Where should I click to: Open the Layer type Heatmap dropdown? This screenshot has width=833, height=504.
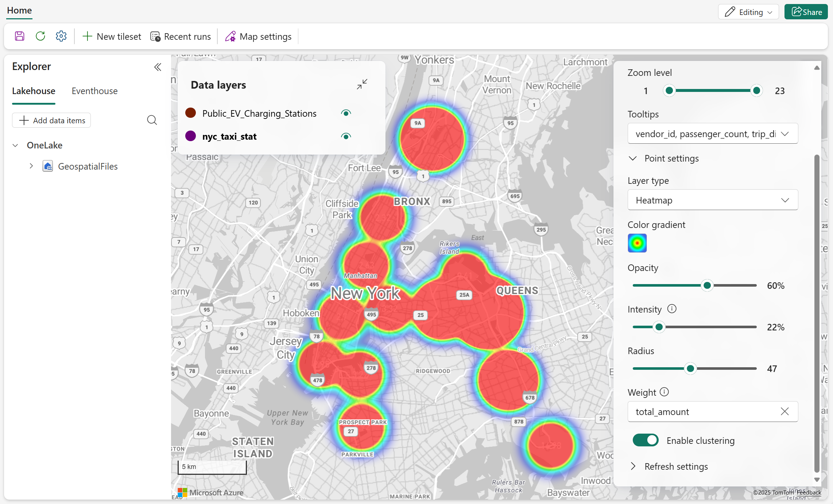tap(713, 200)
